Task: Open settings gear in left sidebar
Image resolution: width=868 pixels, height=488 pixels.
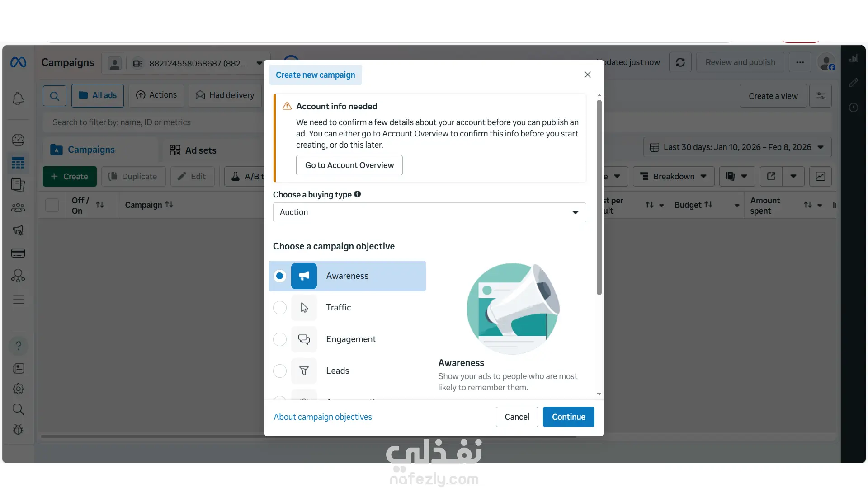Action: (x=18, y=389)
